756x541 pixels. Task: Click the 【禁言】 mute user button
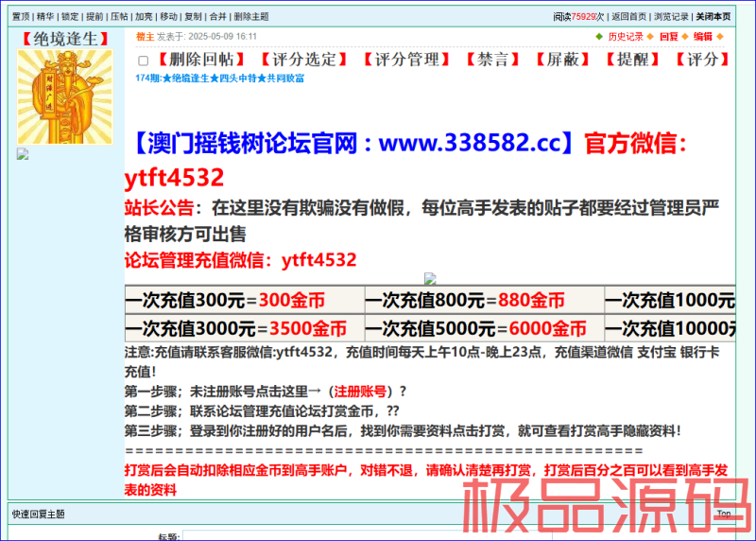(x=492, y=60)
